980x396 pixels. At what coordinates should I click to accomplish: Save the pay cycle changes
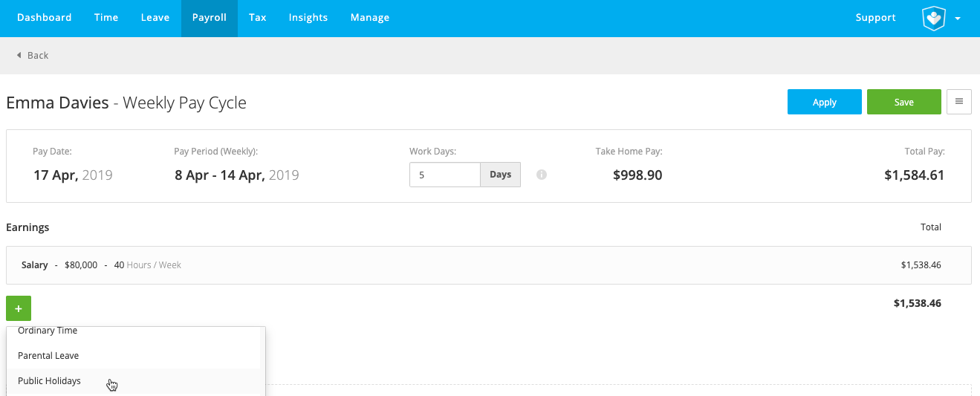(904, 102)
